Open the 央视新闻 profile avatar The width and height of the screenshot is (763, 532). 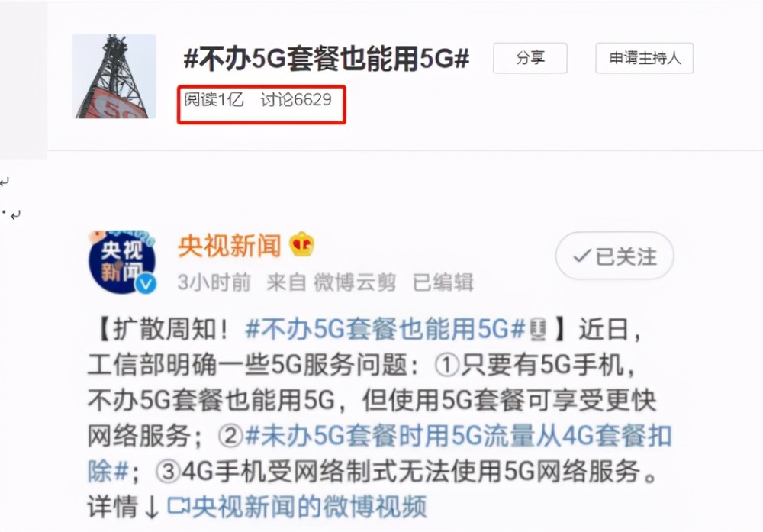coord(122,262)
